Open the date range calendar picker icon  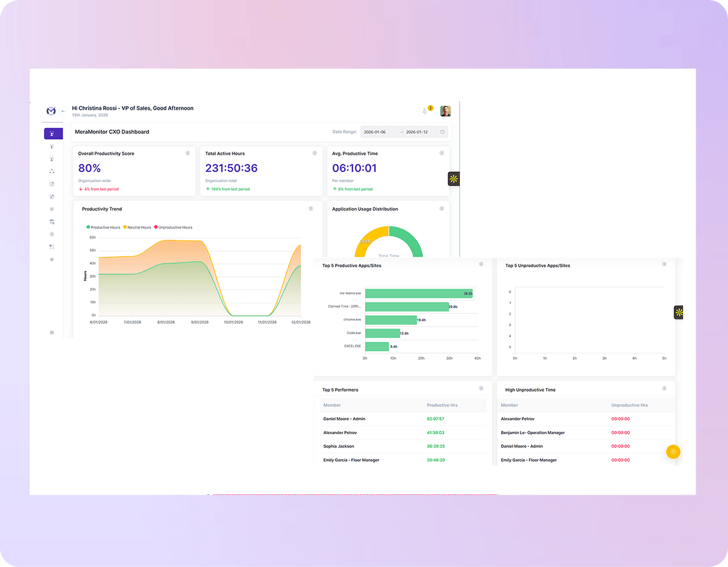pos(442,132)
